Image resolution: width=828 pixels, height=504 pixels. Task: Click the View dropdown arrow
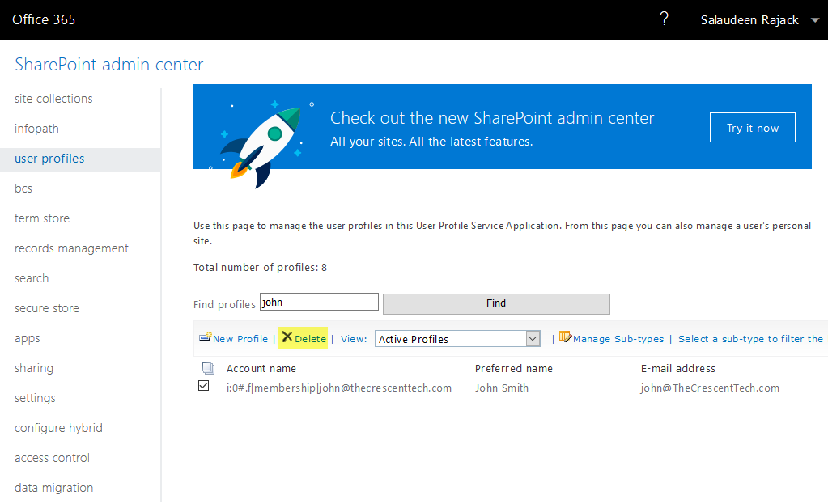tap(532, 338)
